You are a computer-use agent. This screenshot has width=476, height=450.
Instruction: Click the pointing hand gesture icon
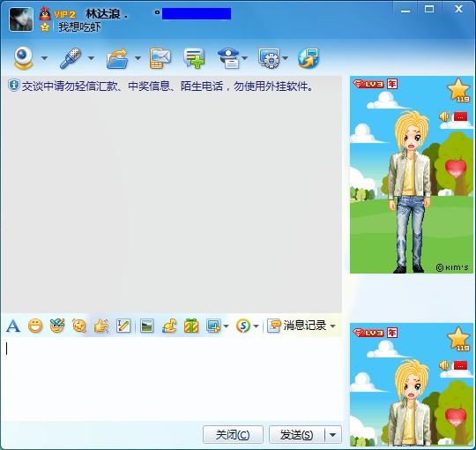[x=101, y=326]
